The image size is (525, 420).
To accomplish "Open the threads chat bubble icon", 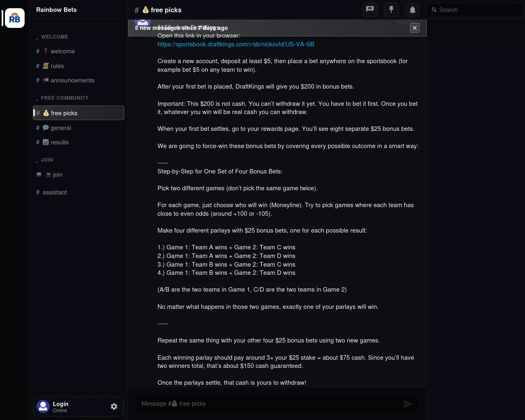I will [x=370, y=9].
